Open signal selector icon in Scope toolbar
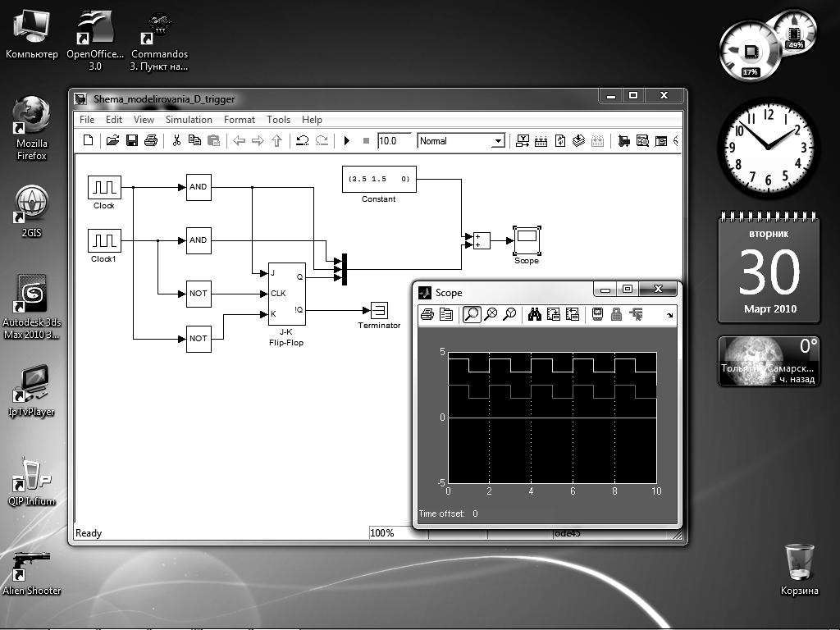 pos(636,314)
